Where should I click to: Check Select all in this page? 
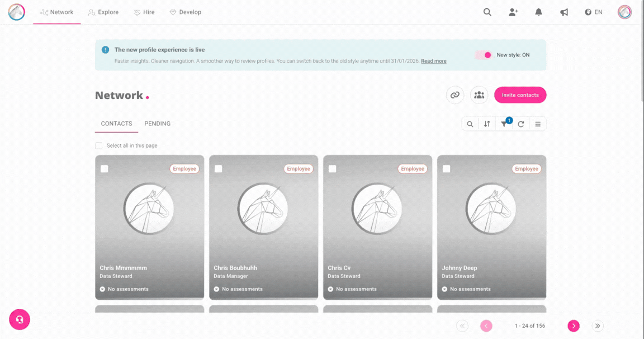(99, 145)
